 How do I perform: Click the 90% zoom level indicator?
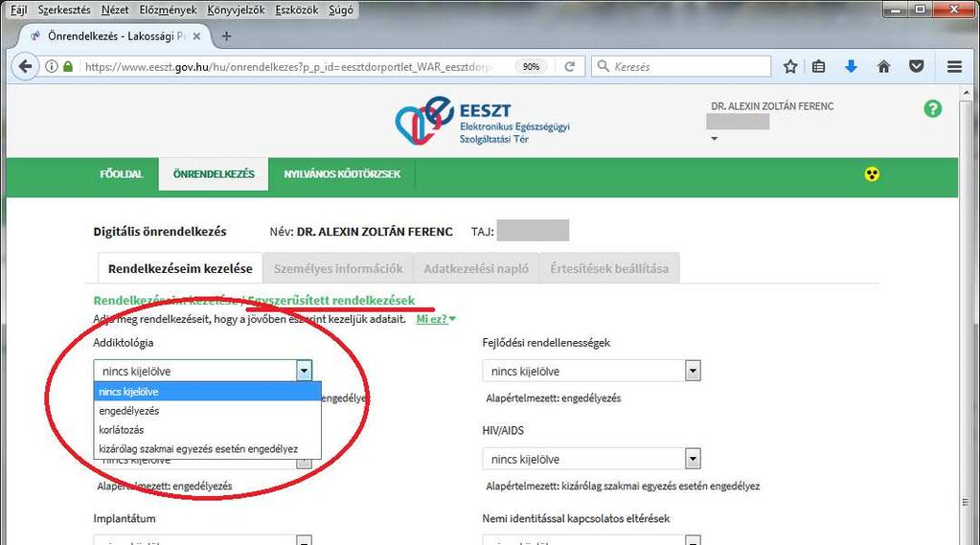pos(532,66)
